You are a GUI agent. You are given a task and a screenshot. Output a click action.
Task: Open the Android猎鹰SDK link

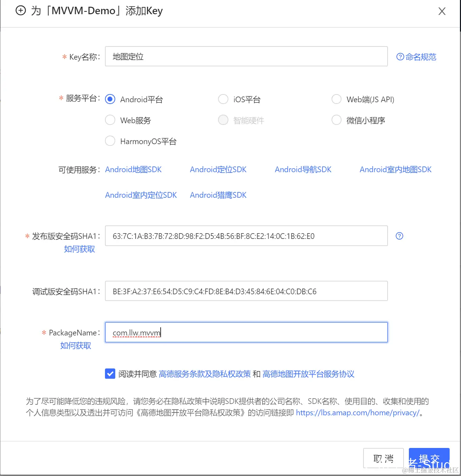[x=218, y=195]
